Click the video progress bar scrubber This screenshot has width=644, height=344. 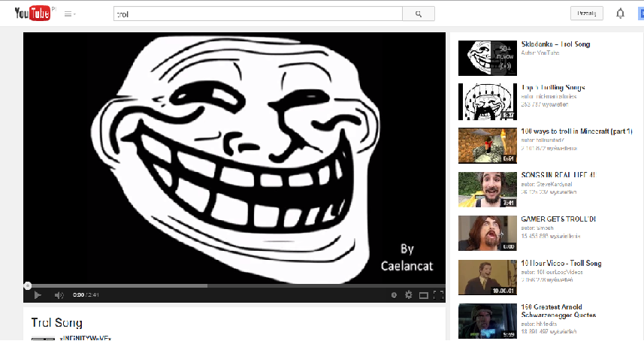(28, 285)
